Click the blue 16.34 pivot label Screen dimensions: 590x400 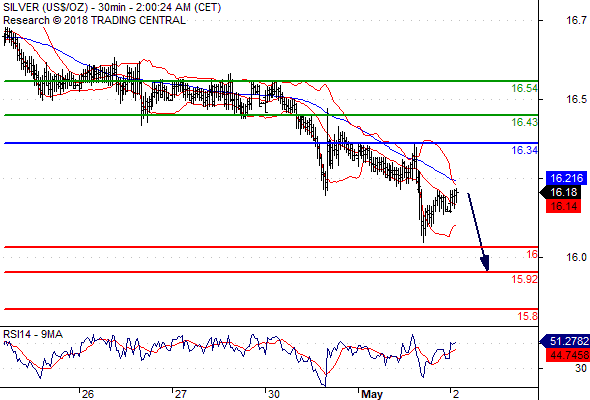524,150
